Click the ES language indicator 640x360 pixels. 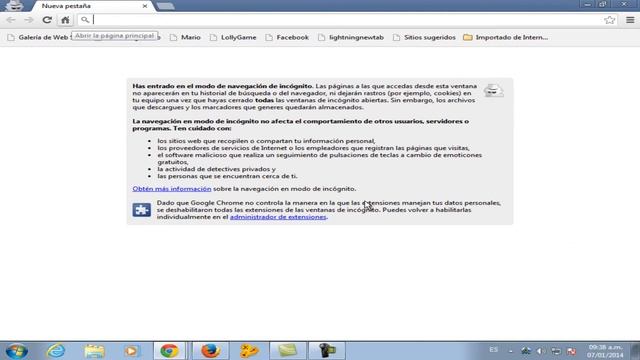click(493, 350)
